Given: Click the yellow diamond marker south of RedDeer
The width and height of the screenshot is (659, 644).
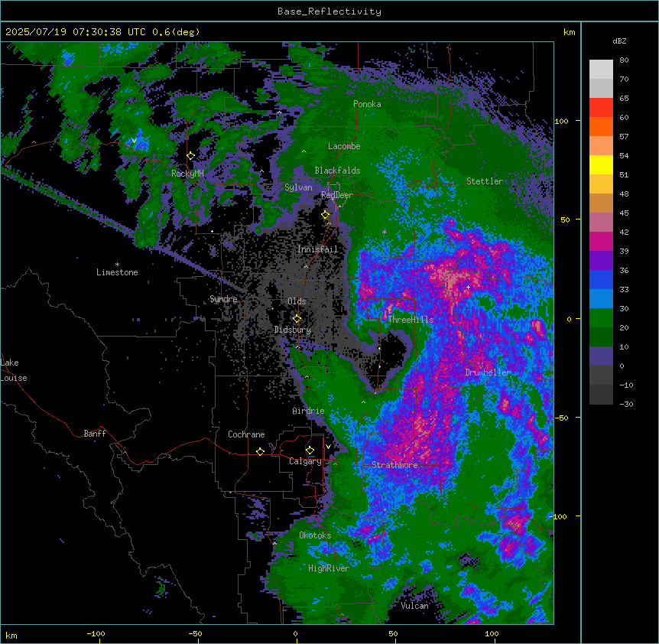Looking at the screenshot, I should 326,215.
